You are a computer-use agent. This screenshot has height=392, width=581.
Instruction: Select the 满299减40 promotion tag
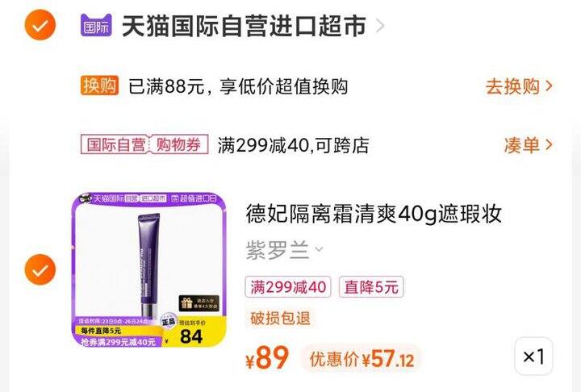(x=288, y=287)
